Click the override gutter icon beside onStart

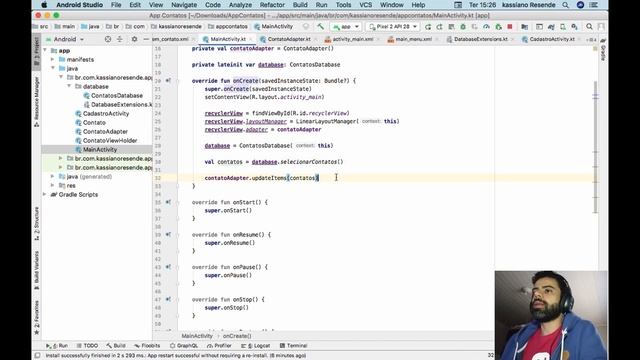pyautogui.click(x=168, y=202)
